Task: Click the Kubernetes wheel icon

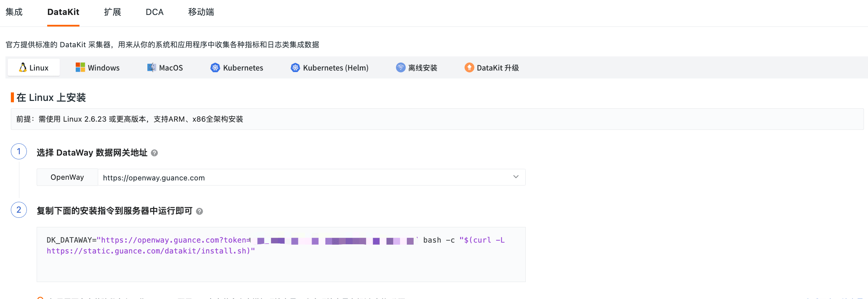Action: 215,68
